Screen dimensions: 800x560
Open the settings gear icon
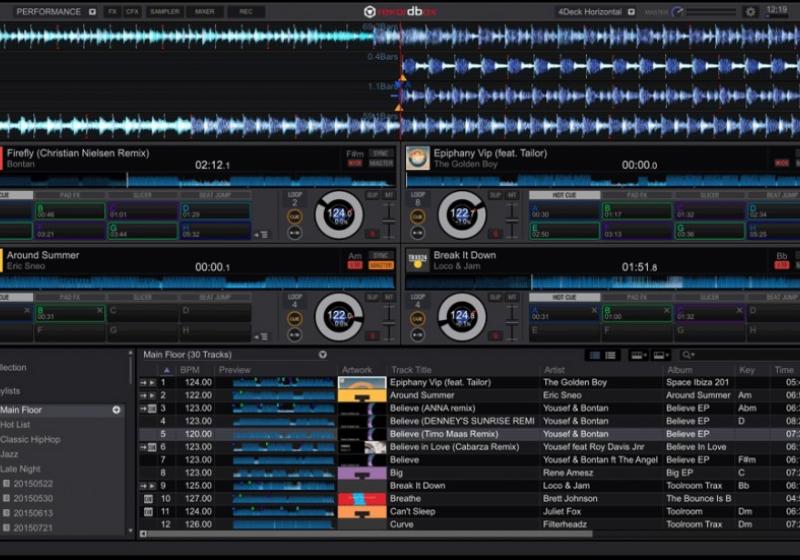[750, 12]
